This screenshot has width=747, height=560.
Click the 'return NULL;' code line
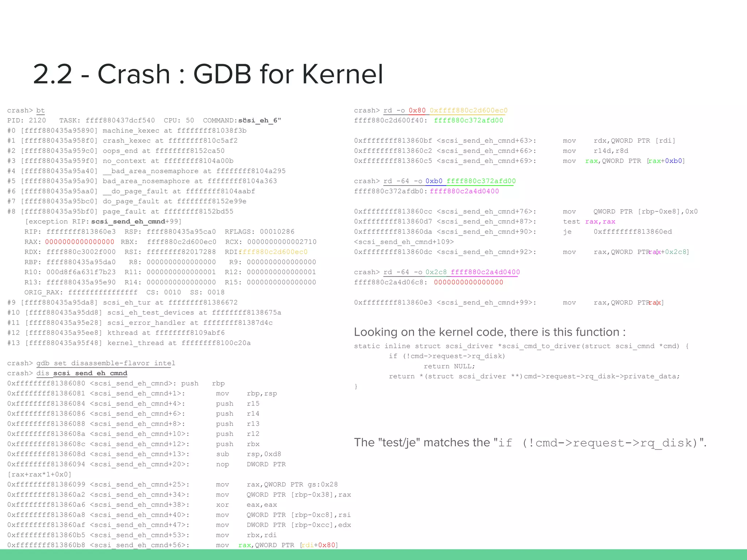point(449,366)
